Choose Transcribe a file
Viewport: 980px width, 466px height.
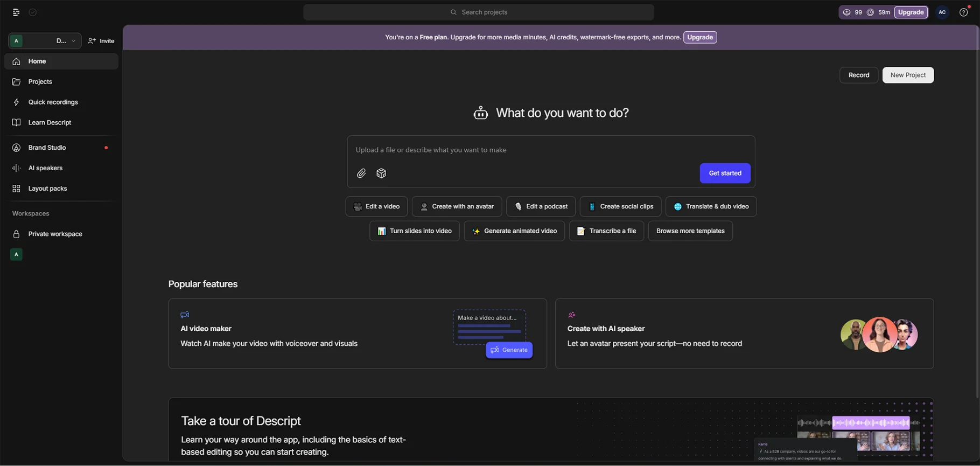[606, 231]
